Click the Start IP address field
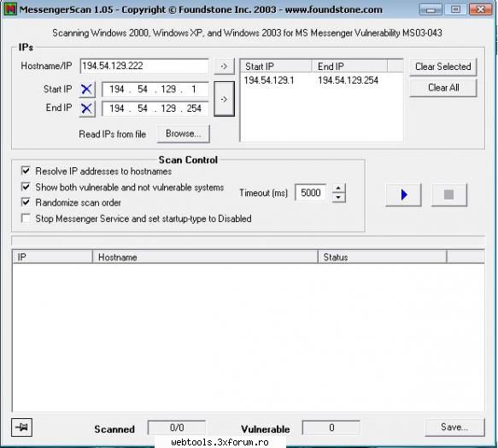 pos(155,90)
